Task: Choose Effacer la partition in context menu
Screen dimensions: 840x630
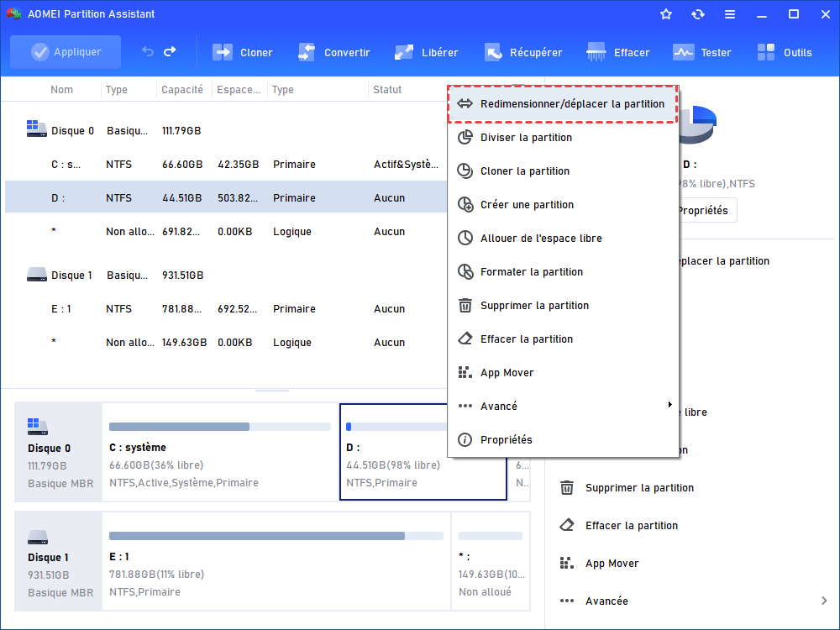Action: (563, 339)
